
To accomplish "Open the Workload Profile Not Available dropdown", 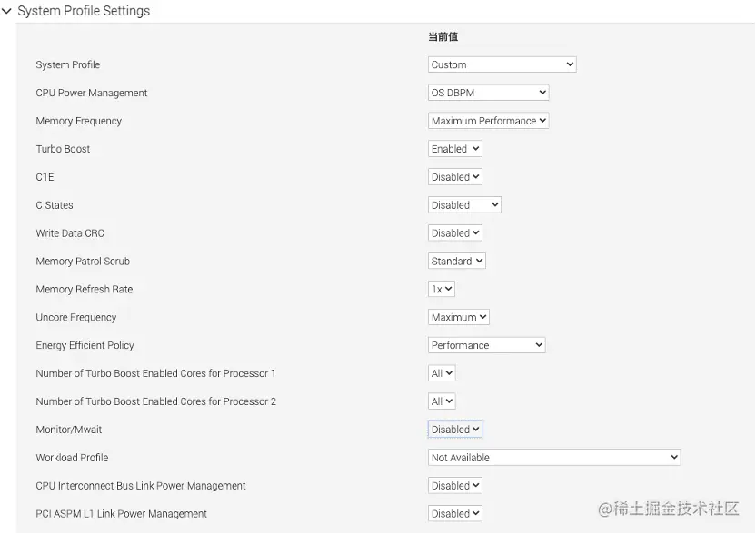I will [x=554, y=458].
